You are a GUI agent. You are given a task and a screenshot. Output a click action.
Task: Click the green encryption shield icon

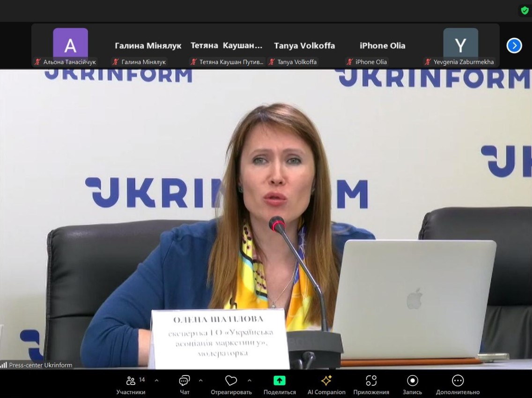[525, 10]
